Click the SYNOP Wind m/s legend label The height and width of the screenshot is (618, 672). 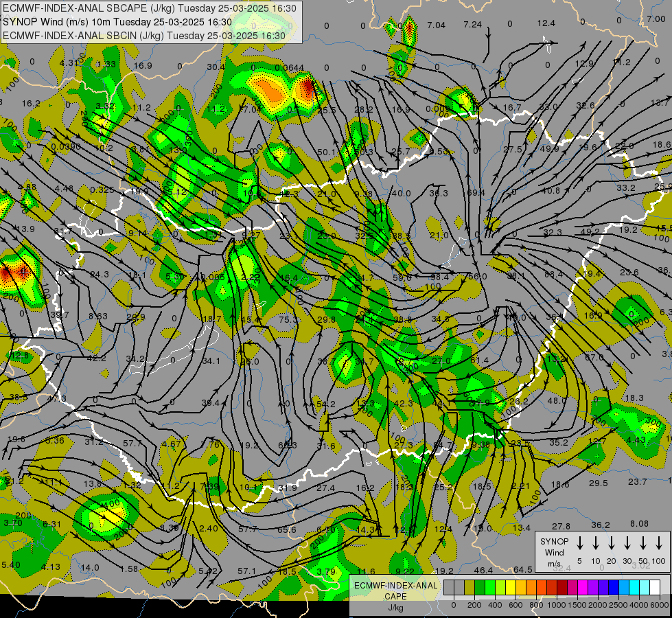tap(554, 552)
